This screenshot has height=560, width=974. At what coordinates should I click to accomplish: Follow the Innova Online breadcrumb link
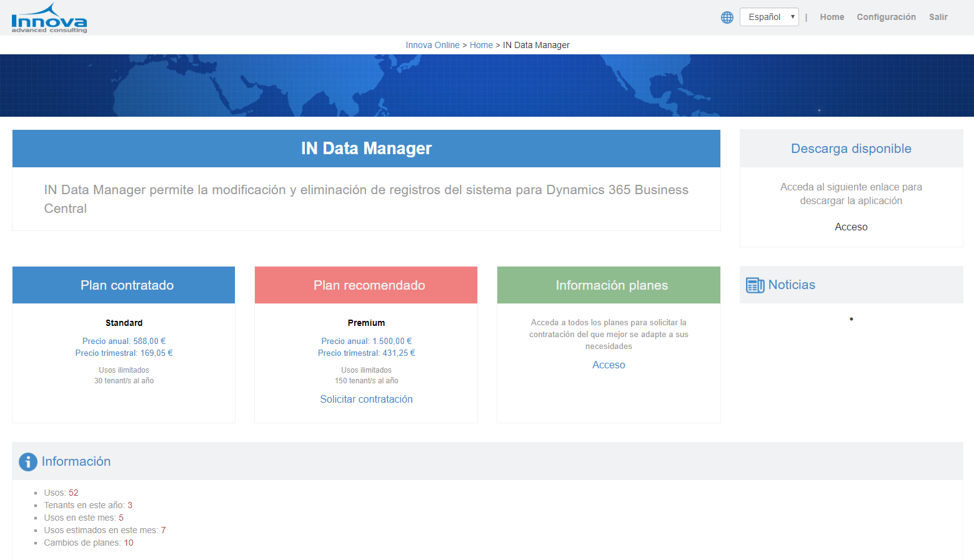pos(432,45)
